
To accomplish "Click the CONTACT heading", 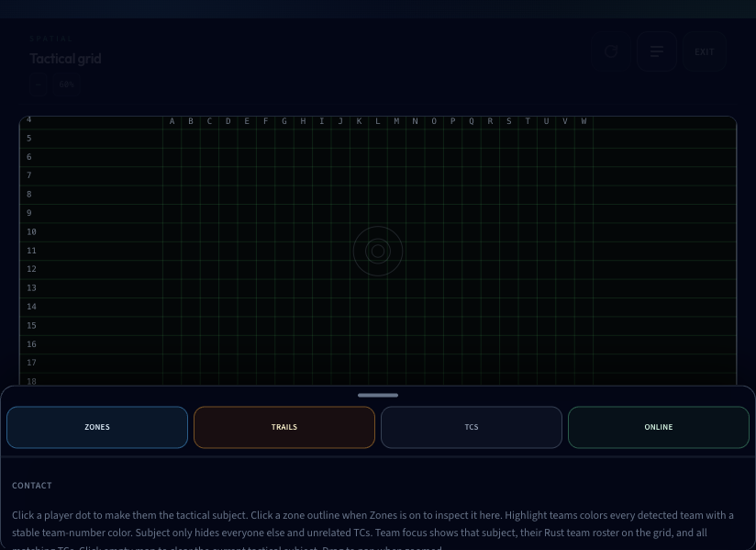I will 32,486.
